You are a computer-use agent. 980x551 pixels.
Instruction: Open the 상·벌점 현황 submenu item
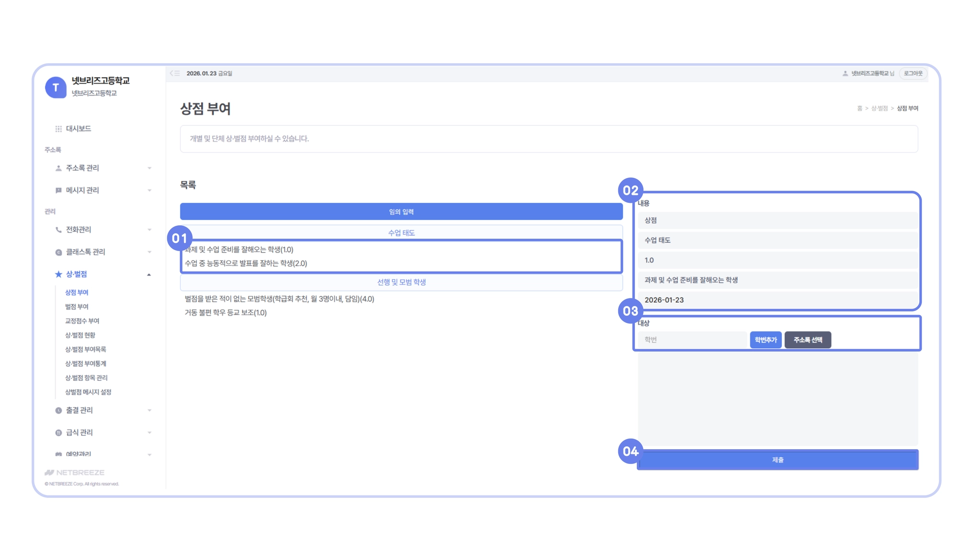pyautogui.click(x=80, y=335)
